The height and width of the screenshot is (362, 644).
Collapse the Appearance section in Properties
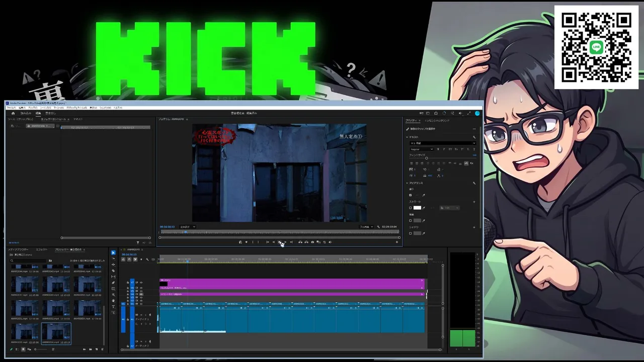[x=408, y=183]
